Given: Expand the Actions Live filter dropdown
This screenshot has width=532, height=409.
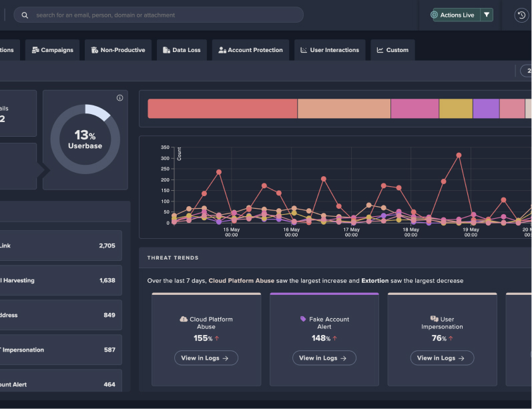Looking at the screenshot, I should pyautogui.click(x=487, y=15).
